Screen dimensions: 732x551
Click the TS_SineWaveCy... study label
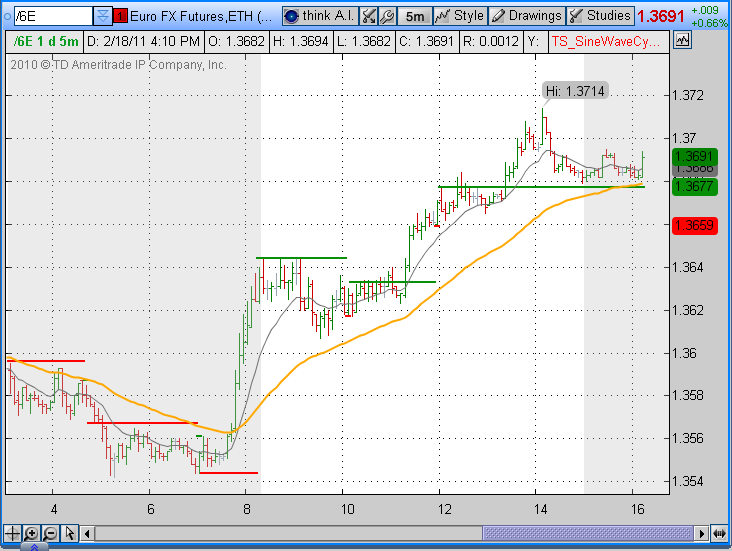tap(606, 42)
